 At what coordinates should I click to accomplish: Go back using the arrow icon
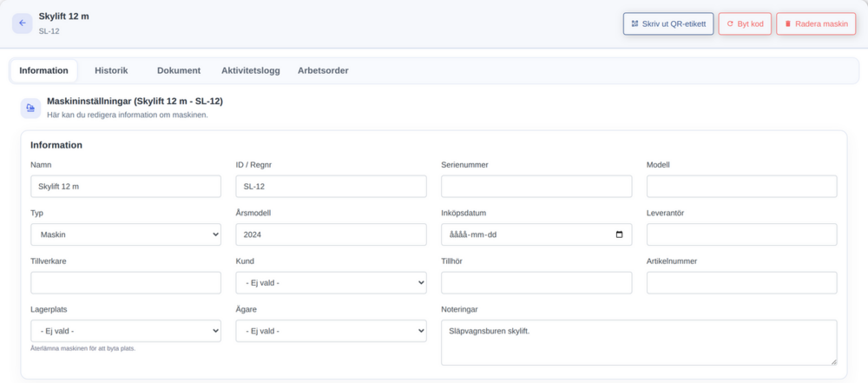[23, 23]
